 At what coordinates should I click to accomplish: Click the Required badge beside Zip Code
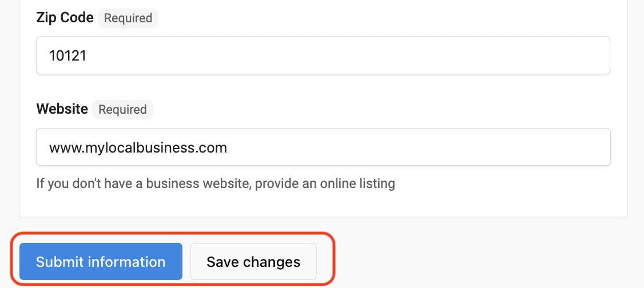[x=128, y=18]
